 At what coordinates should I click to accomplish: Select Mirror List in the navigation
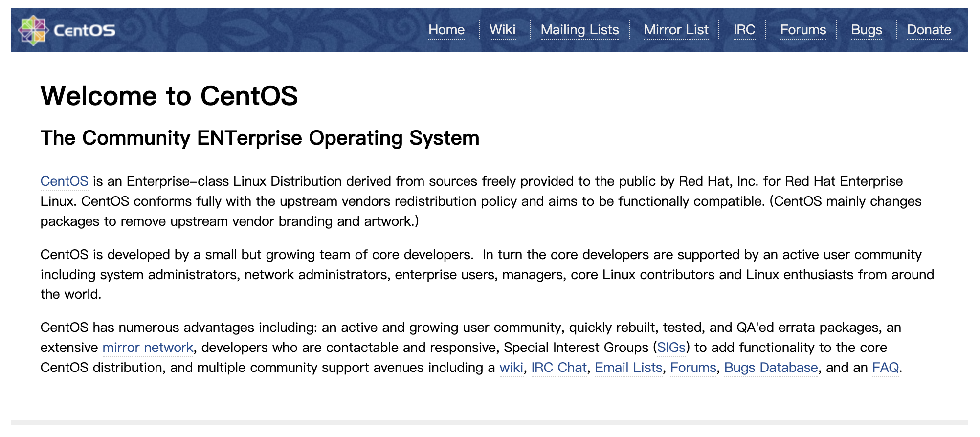coord(676,30)
